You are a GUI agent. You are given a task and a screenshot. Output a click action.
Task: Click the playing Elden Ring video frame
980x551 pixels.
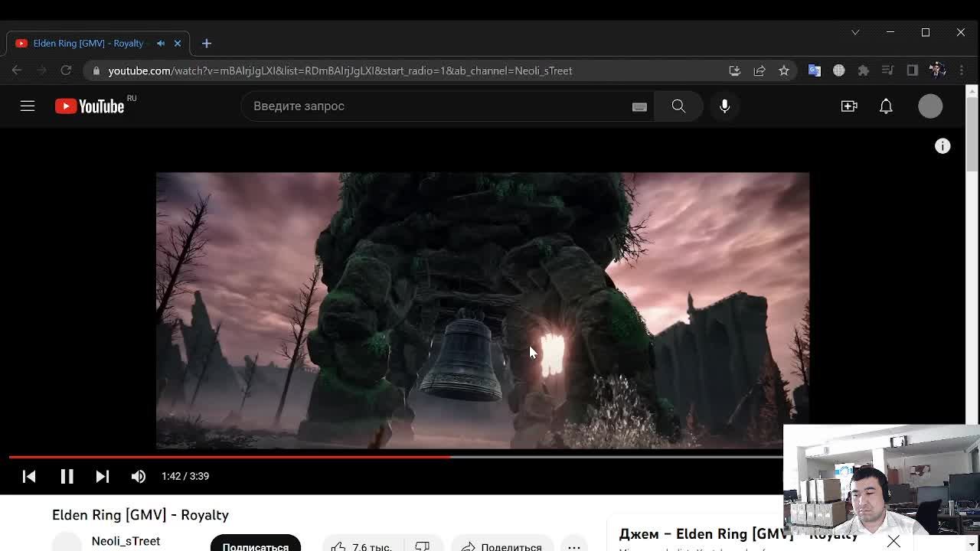(x=482, y=310)
